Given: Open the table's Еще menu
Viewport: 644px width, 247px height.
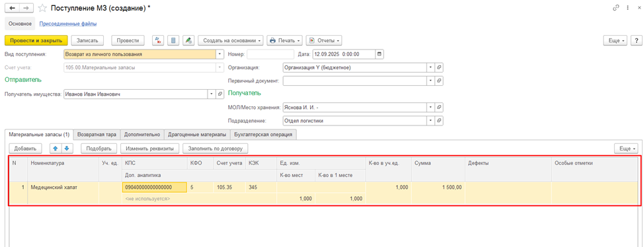Looking at the screenshot, I should pyautogui.click(x=626, y=148).
